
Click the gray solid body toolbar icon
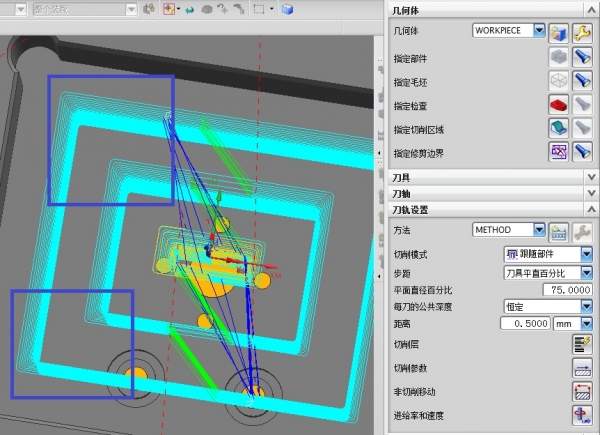[x=207, y=10]
